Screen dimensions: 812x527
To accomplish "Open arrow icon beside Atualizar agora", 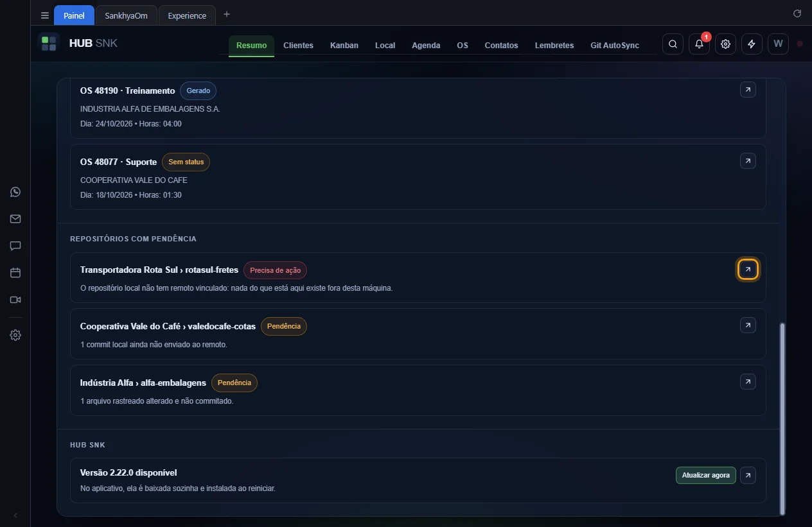I will coord(748,475).
